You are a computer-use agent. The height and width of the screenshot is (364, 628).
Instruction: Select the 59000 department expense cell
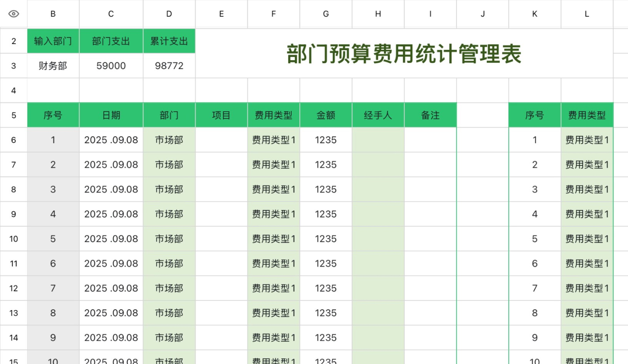pyautogui.click(x=111, y=65)
